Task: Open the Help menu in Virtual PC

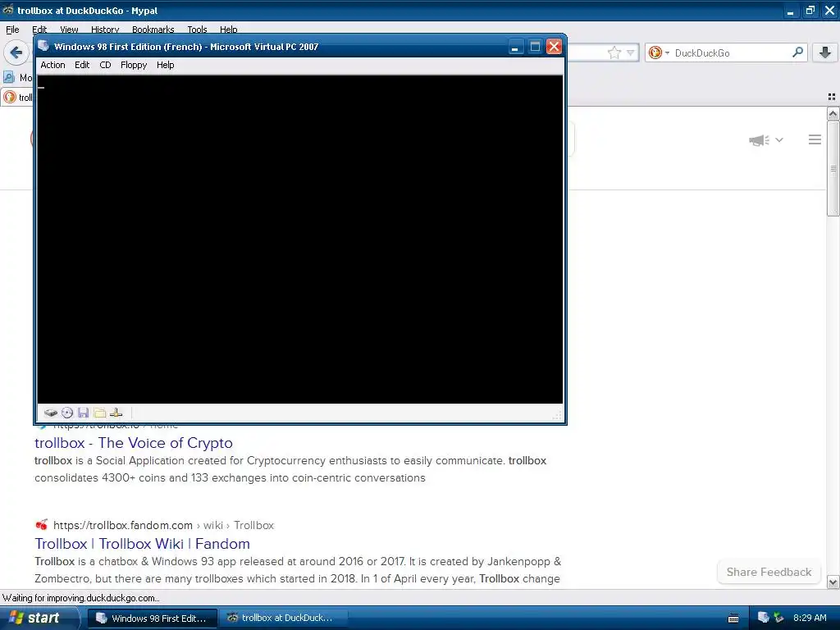Action: coord(165,65)
